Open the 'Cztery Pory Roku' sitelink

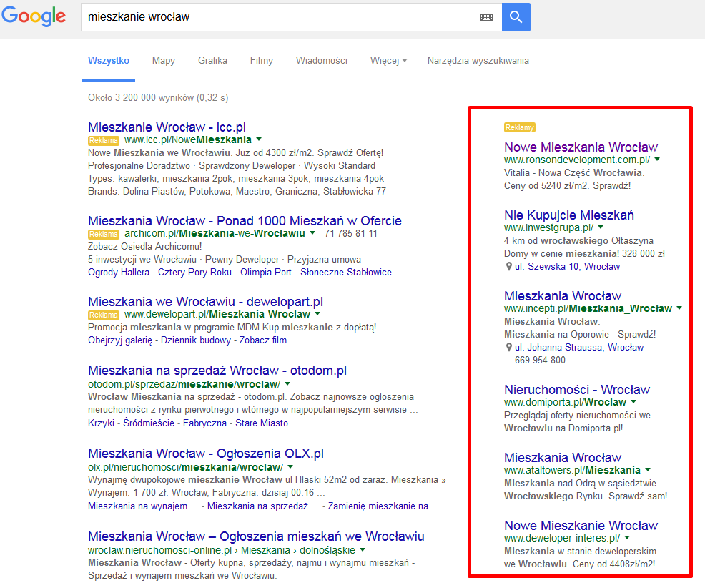pyautogui.click(x=194, y=272)
